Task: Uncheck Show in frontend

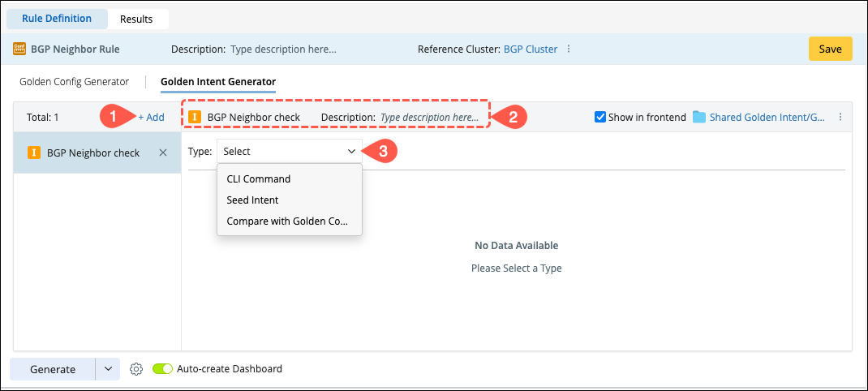Action: (600, 117)
